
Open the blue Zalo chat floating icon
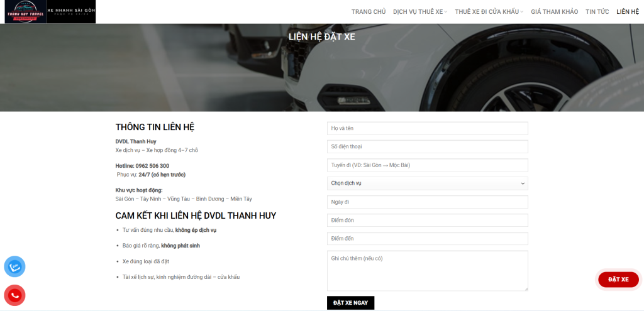[14, 267]
